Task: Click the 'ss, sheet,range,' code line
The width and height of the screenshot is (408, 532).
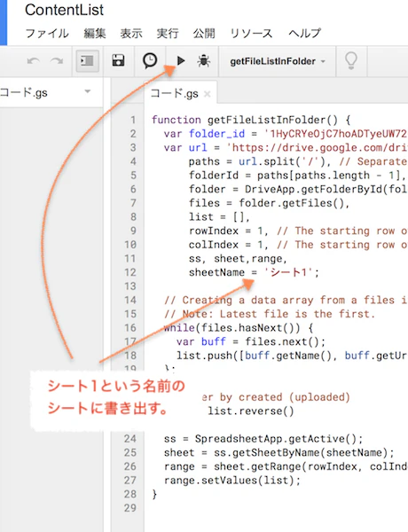Action: [x=238, y=259]
